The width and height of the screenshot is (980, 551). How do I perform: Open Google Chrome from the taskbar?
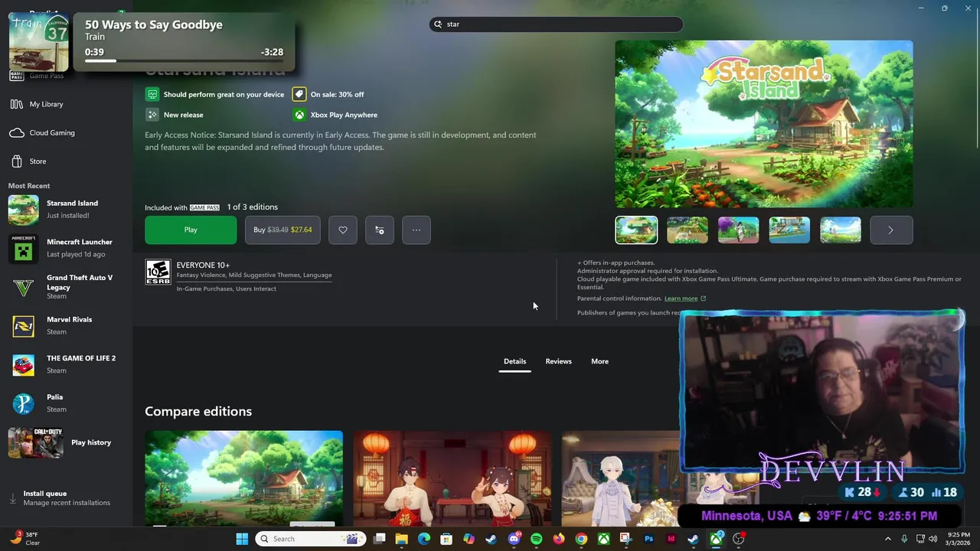[x=581, y=539]
